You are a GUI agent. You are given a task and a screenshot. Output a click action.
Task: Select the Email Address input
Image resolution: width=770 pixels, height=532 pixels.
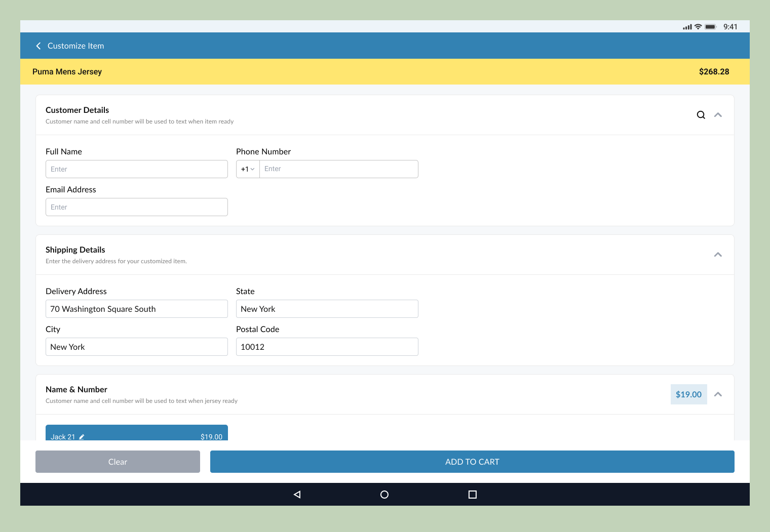point(137,207)
